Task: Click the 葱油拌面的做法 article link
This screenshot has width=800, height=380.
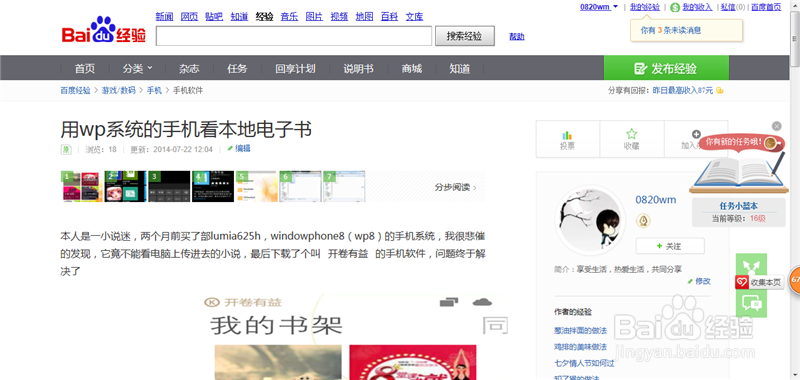Action: point(580,331)
